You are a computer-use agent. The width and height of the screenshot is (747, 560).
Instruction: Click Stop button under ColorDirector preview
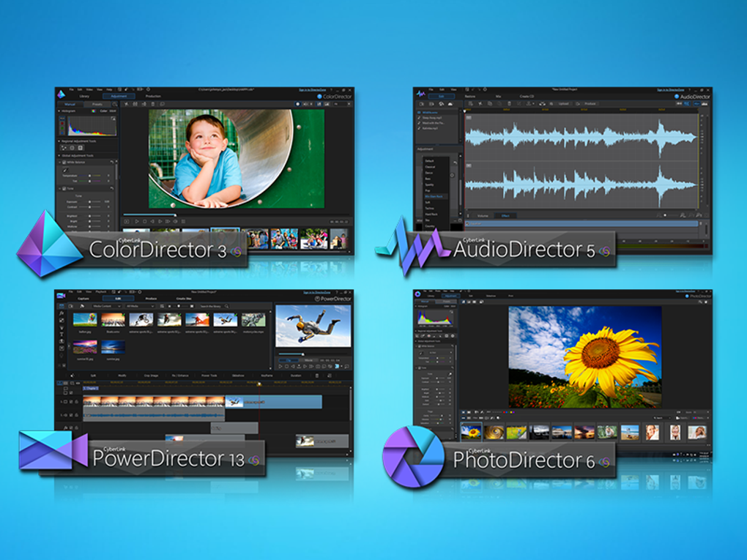[x=145, y=221]
